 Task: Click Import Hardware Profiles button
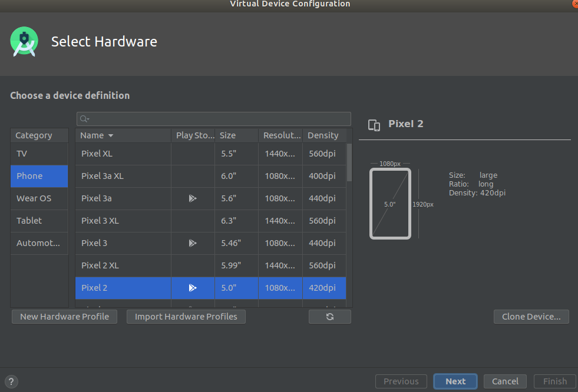point(186,317)
